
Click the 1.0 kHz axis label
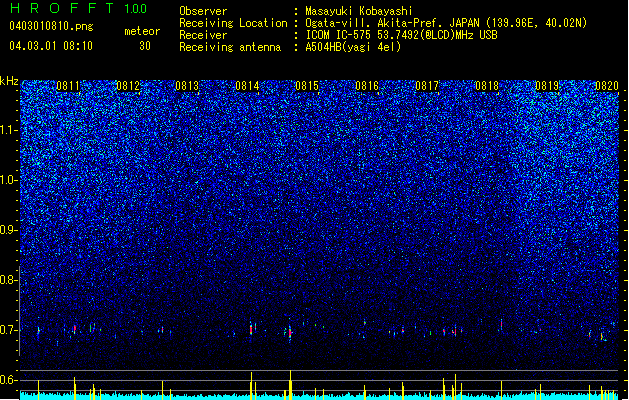point(9,180)
